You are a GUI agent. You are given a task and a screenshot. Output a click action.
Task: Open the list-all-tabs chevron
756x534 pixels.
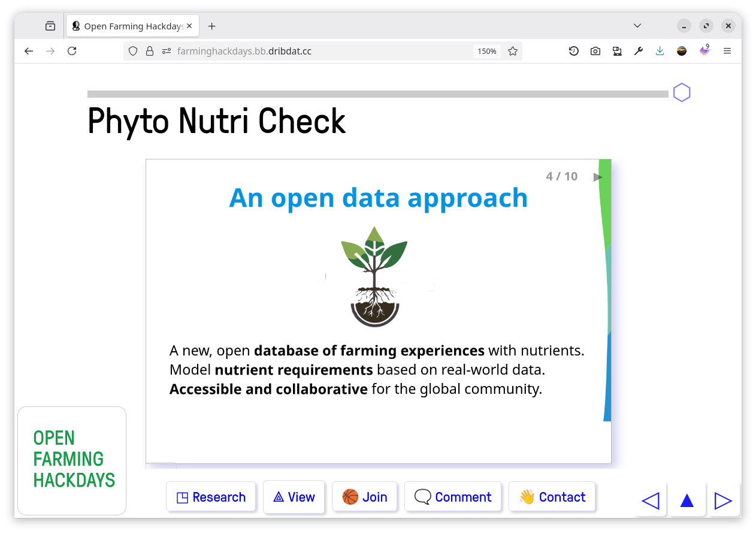click(x=637, y=26)
